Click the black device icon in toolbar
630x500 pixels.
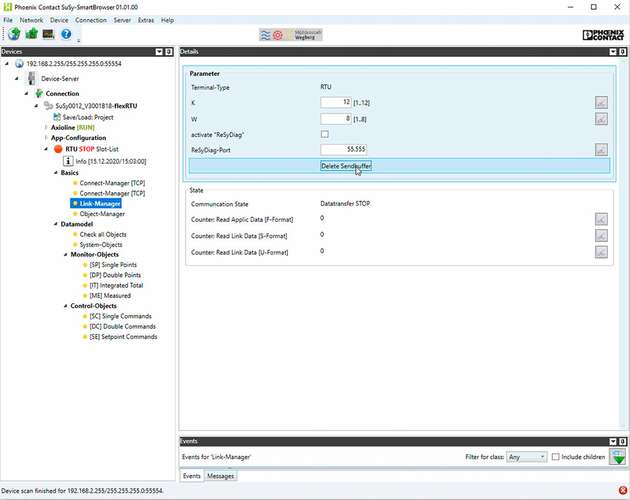click(x=47, y=34)
